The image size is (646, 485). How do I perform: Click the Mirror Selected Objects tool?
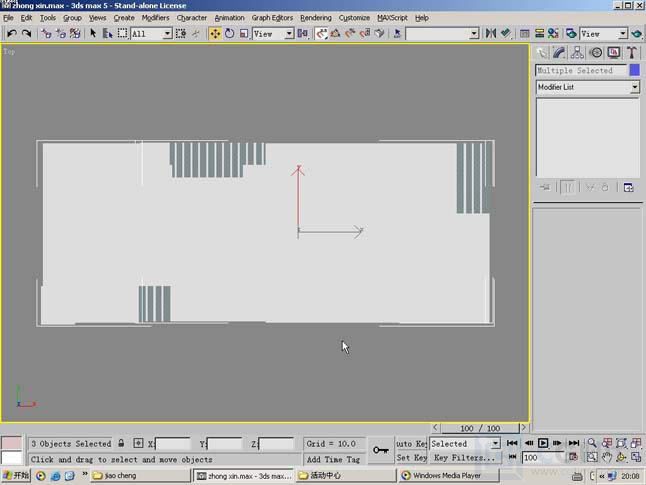pyautogui.click(x=491, y=33)
